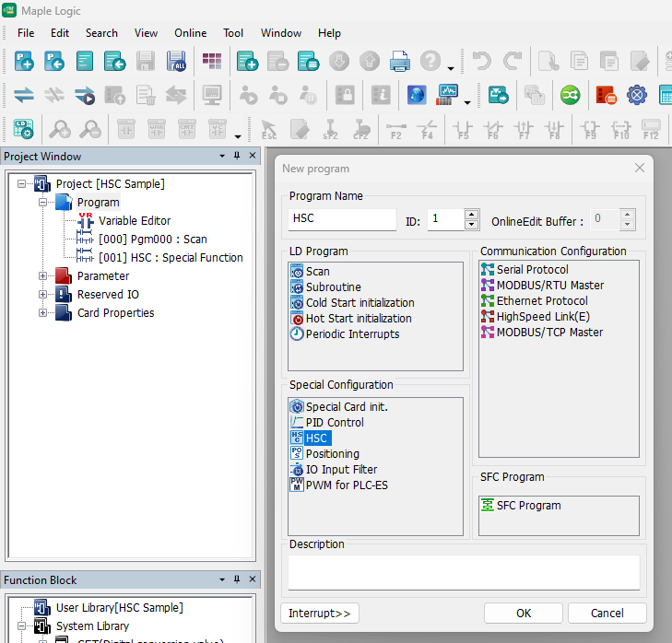Click the LD settings toolbar icon
This screenshot has width=672, height=643.
coord(24,129)
